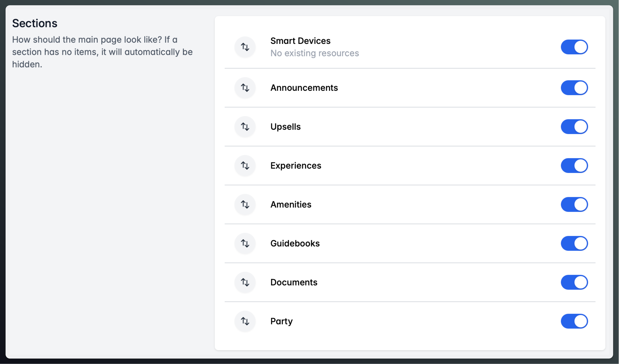This screenshot has width=619, height=364.
Task: Disable the Amenities section switch
Action: click(574, 204)
